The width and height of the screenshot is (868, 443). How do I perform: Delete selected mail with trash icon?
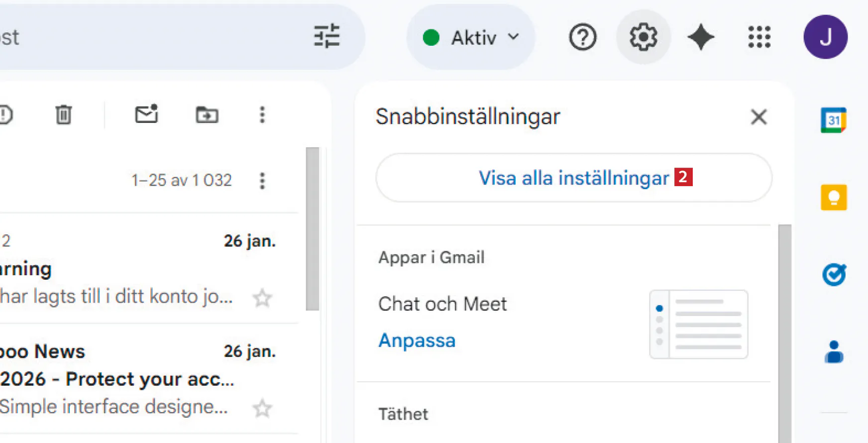(63, 115)
